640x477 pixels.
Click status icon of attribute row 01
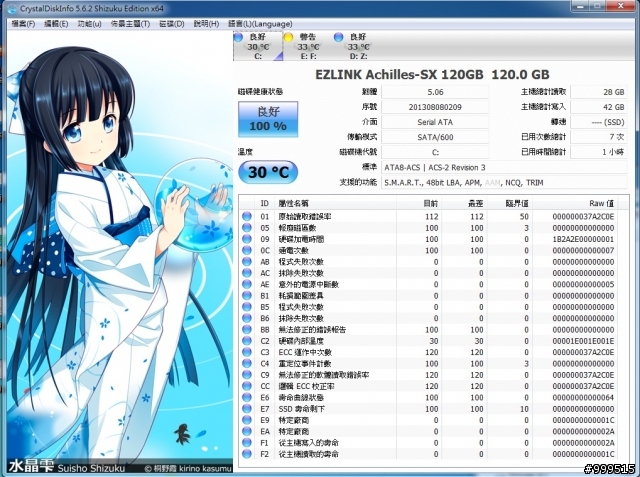247,216
